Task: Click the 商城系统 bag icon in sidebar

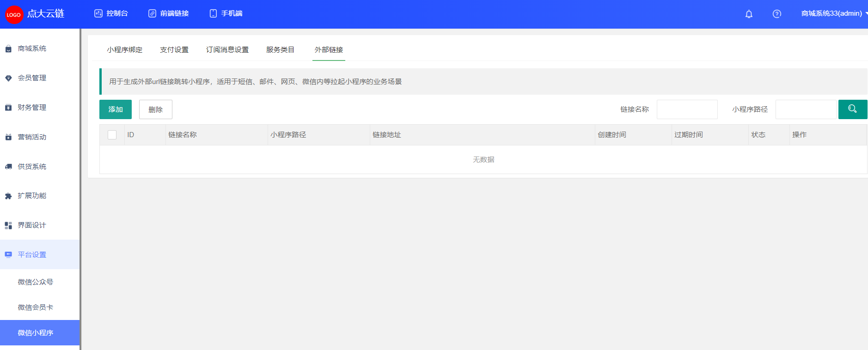Action: [8, 48]
